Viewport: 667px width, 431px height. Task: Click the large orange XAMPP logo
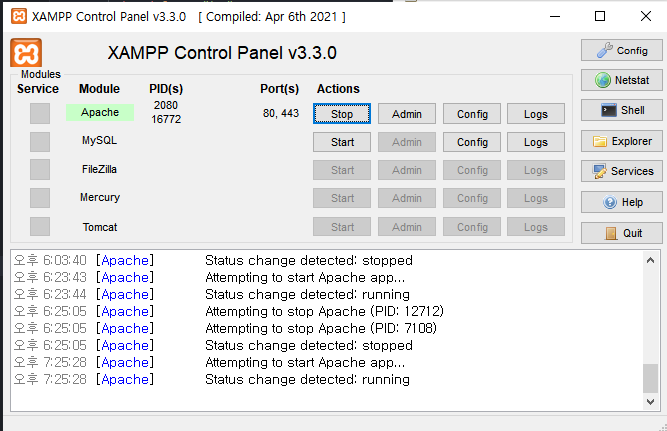[26, 53]
